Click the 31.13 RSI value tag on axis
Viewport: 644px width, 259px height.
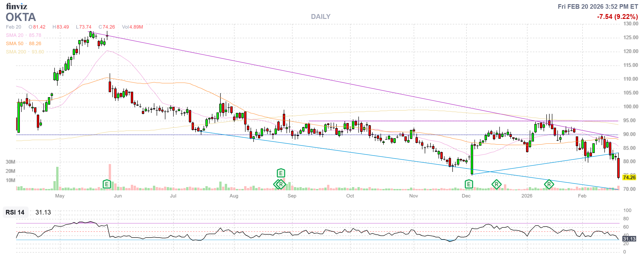coord(629,239)
